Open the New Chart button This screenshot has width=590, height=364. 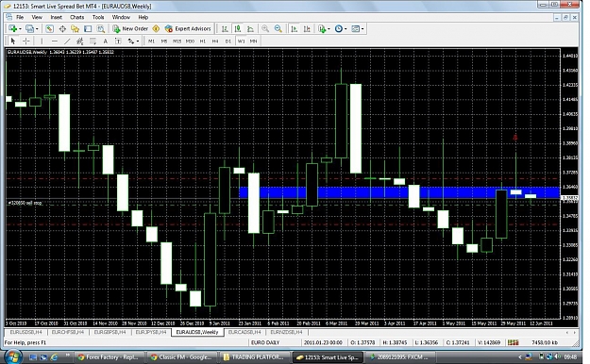pos(13,28)
